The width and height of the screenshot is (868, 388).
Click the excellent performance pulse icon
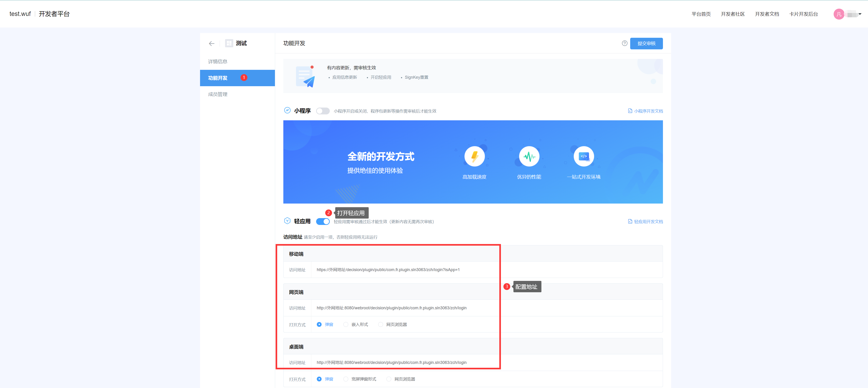[x=529, y=156]
